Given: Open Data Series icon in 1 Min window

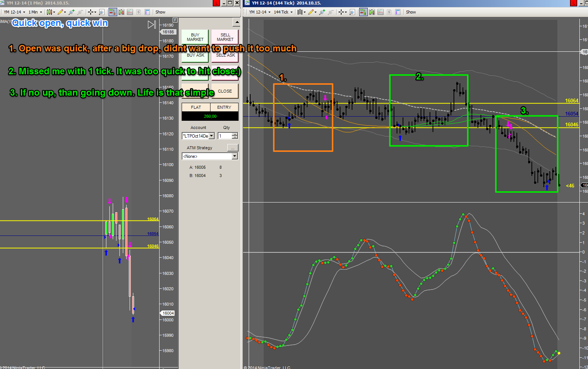Looking at the screenshot, I should (x=121, y=12).
